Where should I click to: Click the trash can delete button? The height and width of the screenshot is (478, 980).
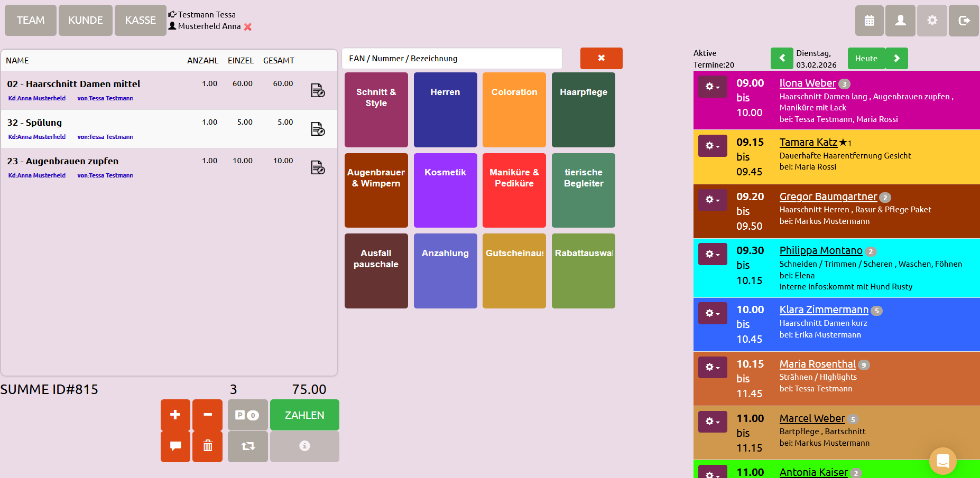(x=207, y=446)
